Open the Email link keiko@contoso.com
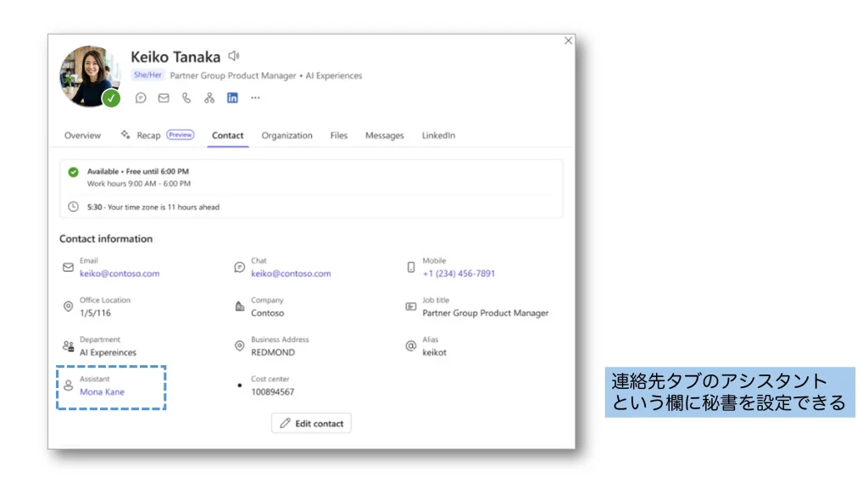This screenshot has width=868, height=488. [x=120, y=274]
